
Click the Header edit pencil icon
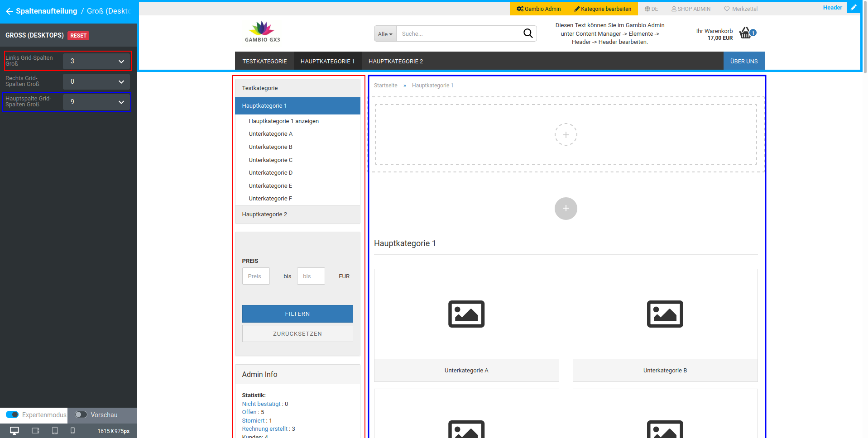(x=854, y=8)
